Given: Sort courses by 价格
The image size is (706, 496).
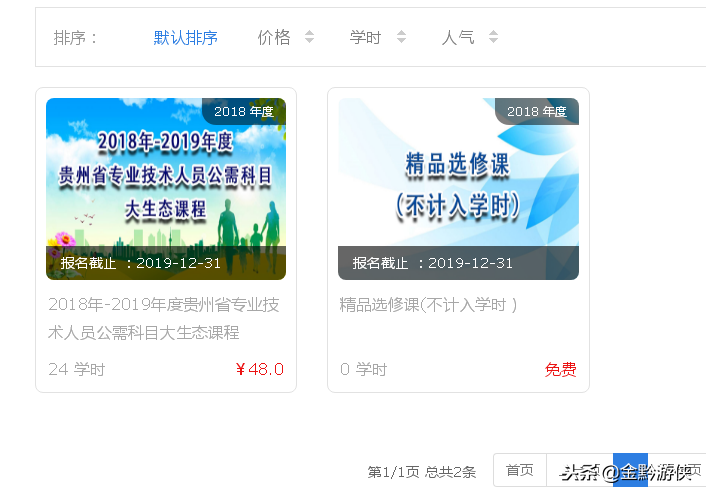Looking at the screenshot, I should 274,37.
